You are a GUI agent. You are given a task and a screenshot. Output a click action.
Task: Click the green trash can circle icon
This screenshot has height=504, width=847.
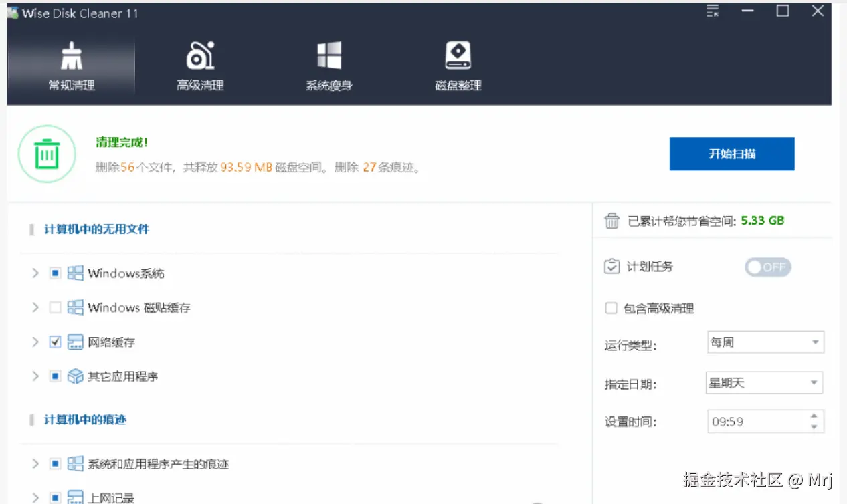point(47,154)
